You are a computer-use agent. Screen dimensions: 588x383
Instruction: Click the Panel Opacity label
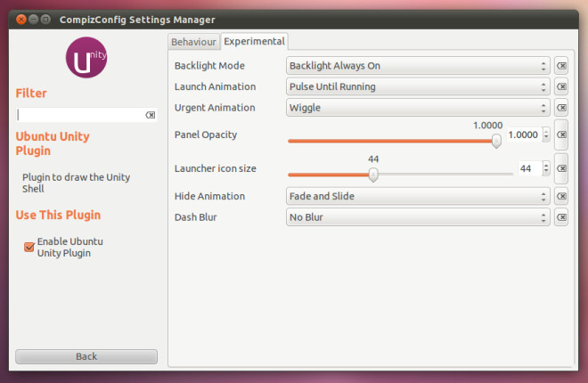(206, 134)
